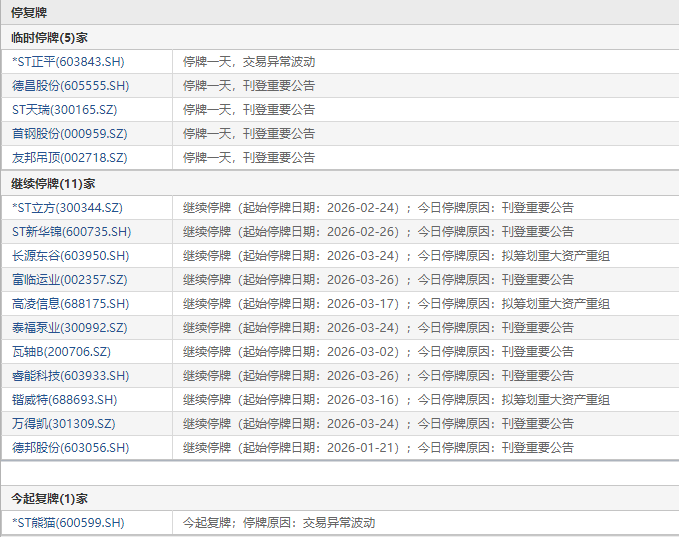Select the 首钢股份(000959.SZ) link
The width and height of the screenshot is (679, 537).
pos(69,134)
